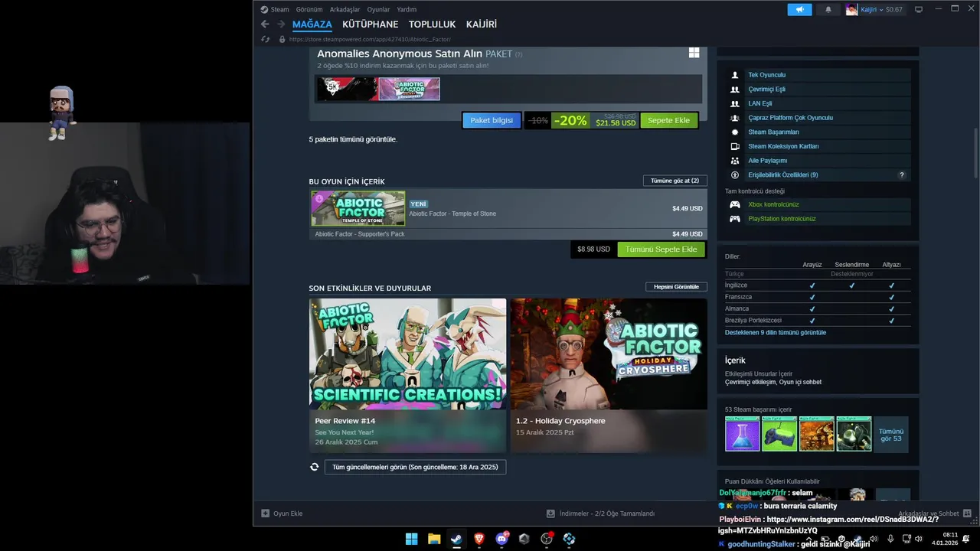Viewport: 980px width, 551px height.
Task: Toggle Steam Big Picture mode icon
Action: point(919,9)
